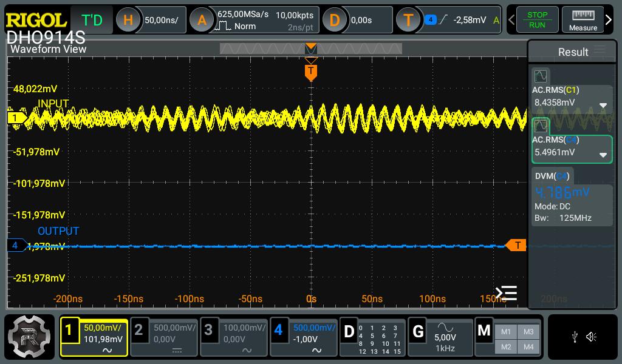
Task: Toggle math channel M3
Action: click(x=528, y=332)
